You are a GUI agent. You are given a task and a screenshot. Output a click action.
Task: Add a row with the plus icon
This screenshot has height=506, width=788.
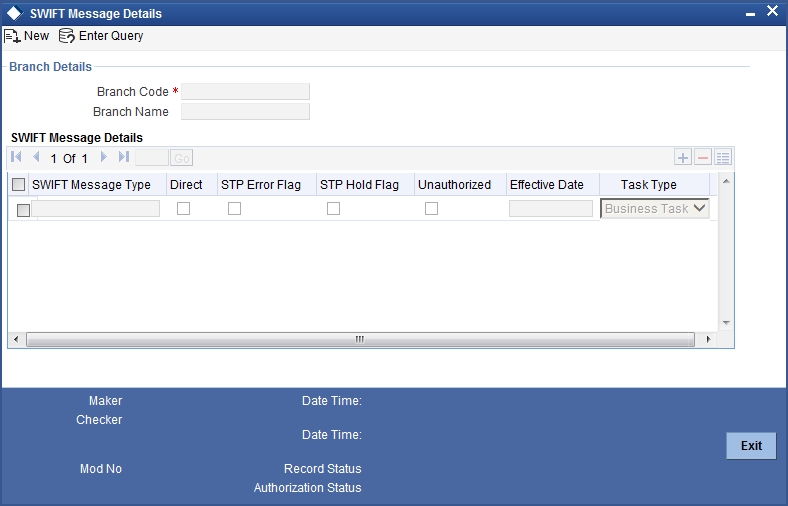point(682,157)
